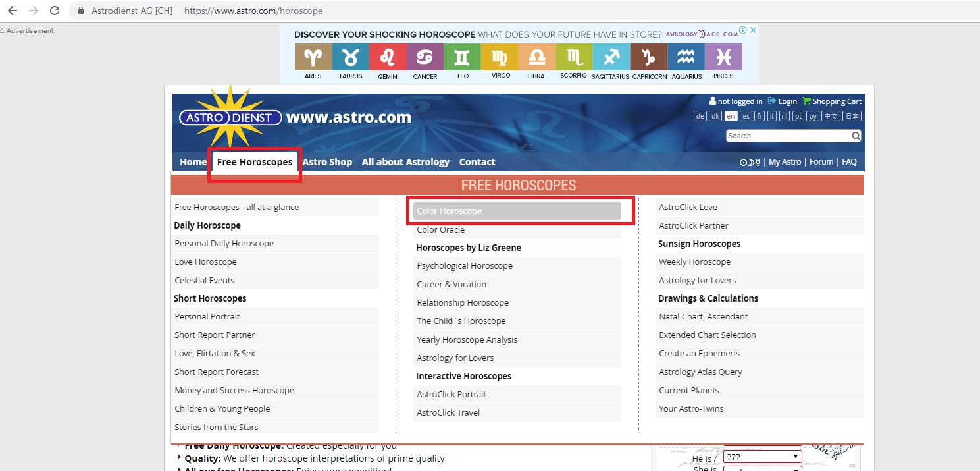Switch language to Japanese (日本)
Screen dimensions: 980x471
click(x=852, y=116)
